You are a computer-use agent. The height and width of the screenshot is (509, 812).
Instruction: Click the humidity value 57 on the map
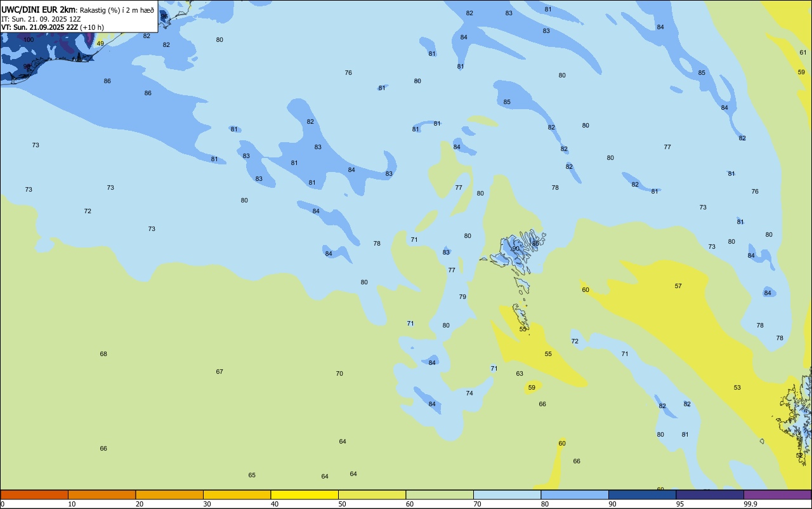click(678, 286)
